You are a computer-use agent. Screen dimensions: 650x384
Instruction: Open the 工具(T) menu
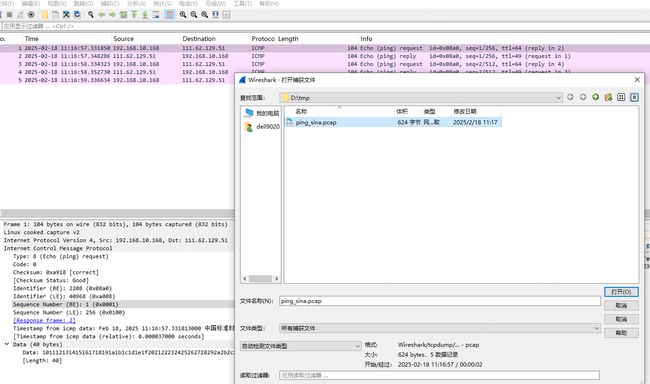243,3
